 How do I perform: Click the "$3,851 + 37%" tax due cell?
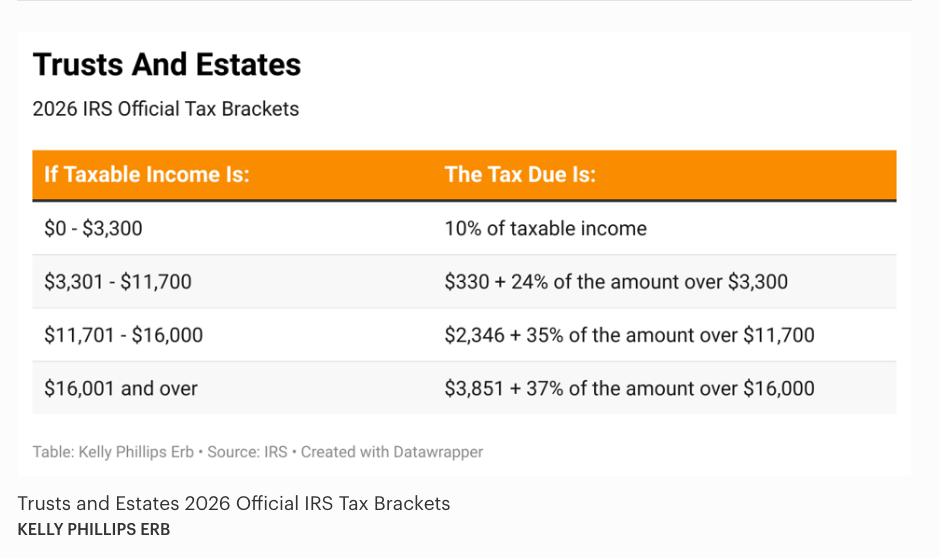click(629, 388)
